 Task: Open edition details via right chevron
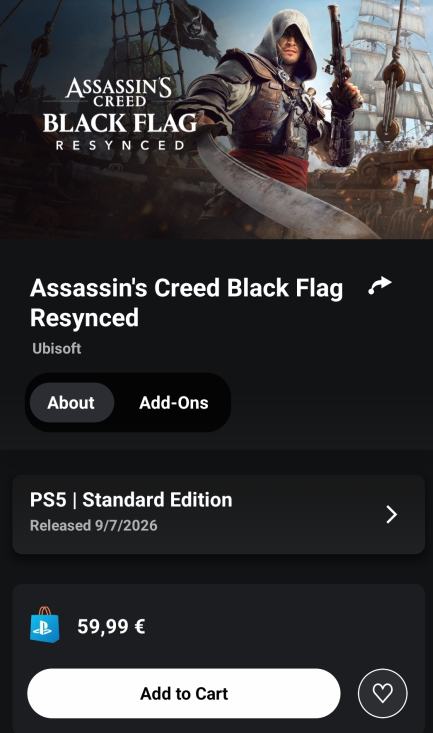click(391, 514)
